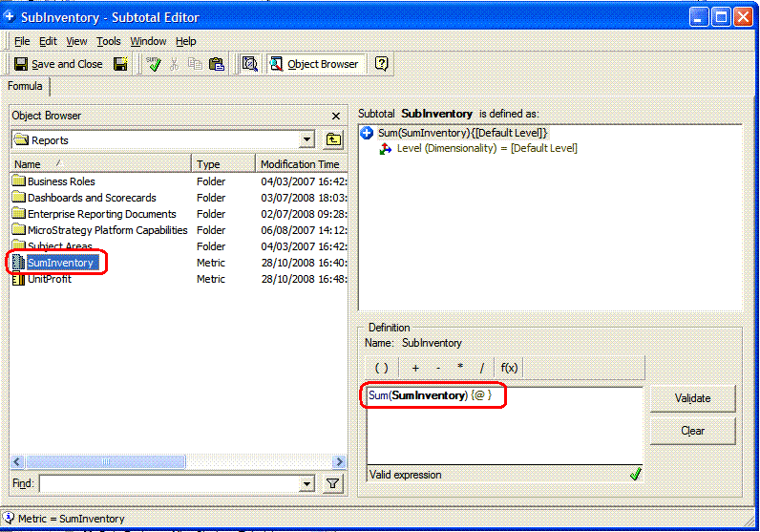The width and height of the screenshot is (760, 532).
Task: Open the View menu
Action: point(76,41)
